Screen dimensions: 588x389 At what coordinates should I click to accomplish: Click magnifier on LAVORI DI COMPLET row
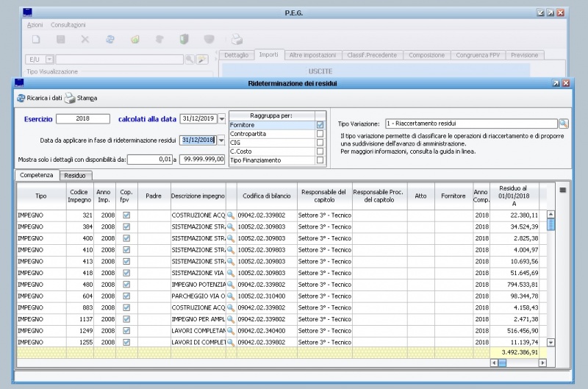[230, 343]
